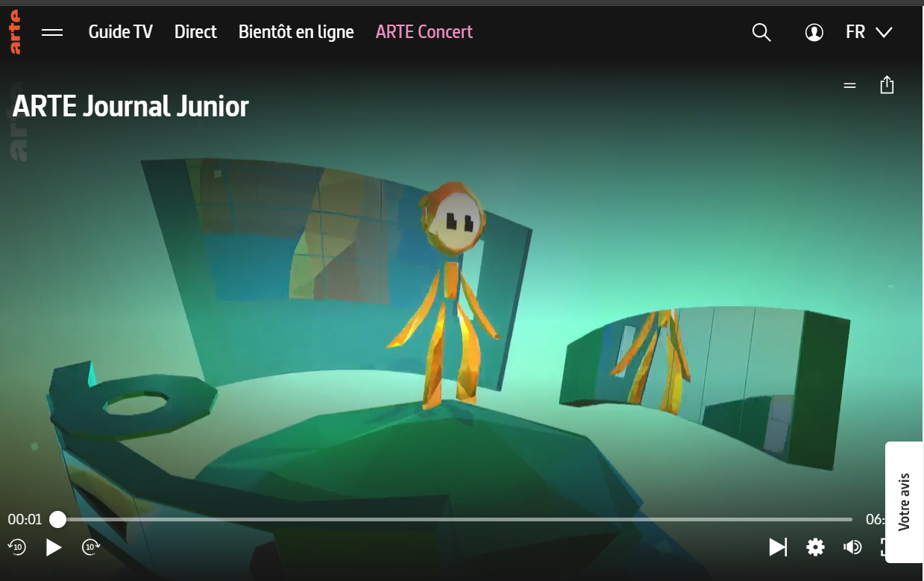Open the hamburger main menu
Viewport: 924px width, 581px height.
[x=52, y=32]
